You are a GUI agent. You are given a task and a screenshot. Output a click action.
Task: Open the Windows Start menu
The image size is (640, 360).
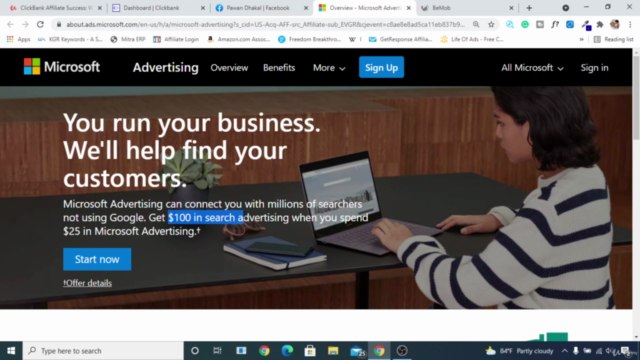pos(11,351)
